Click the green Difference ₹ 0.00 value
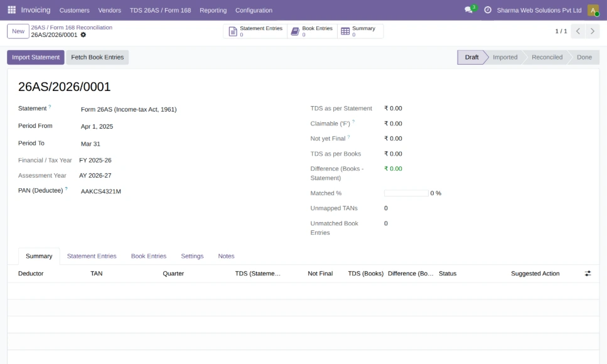The width and height of the screenshot is (607, 364). coord(393,169)
